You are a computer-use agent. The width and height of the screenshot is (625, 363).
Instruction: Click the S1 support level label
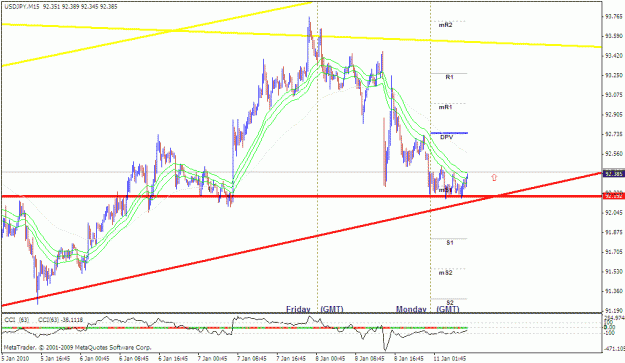point(450,243)
